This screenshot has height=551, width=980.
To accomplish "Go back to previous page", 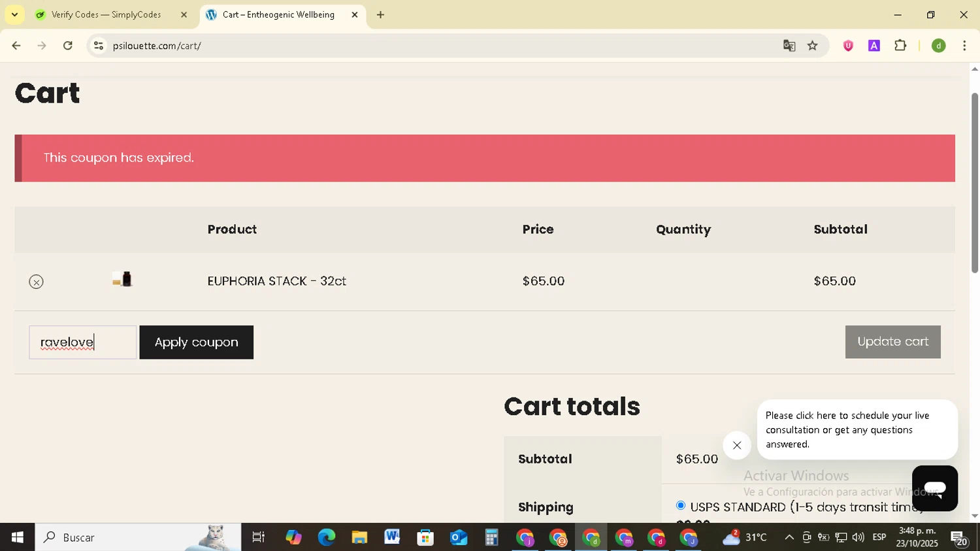I will pos(16,46).
